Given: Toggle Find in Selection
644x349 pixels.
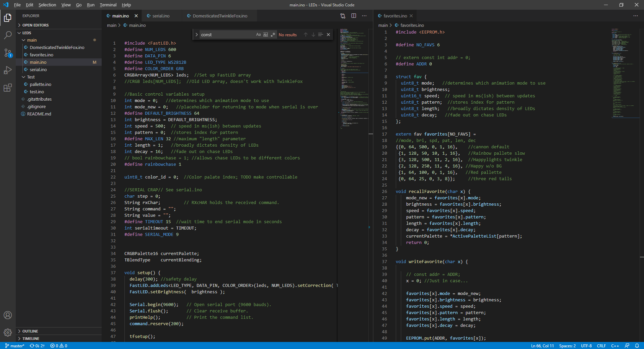Looking at the screenshot, I should pos(321,35).
